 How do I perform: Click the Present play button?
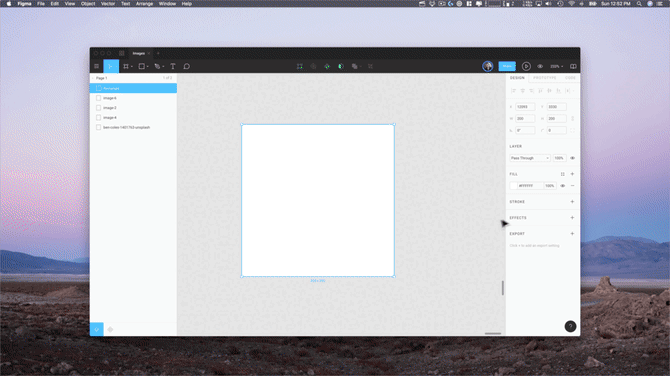pos(526,66)
